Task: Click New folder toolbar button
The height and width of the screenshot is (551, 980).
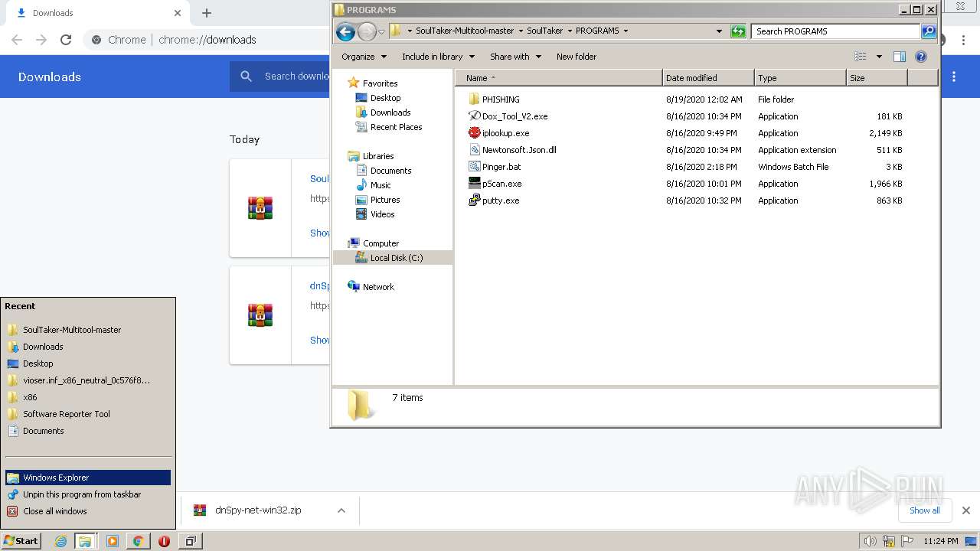Action: pos(577,57)
